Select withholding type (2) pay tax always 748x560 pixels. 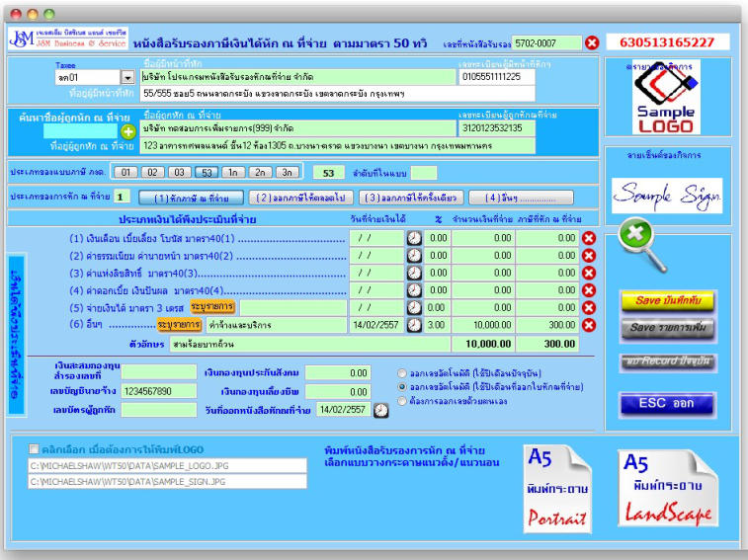pyautogui.click(x=301, y=198)
